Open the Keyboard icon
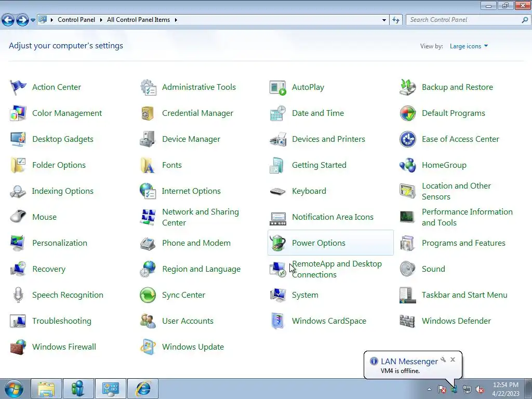The height and width of the screenshot is (399, 532). click(278, 191)
